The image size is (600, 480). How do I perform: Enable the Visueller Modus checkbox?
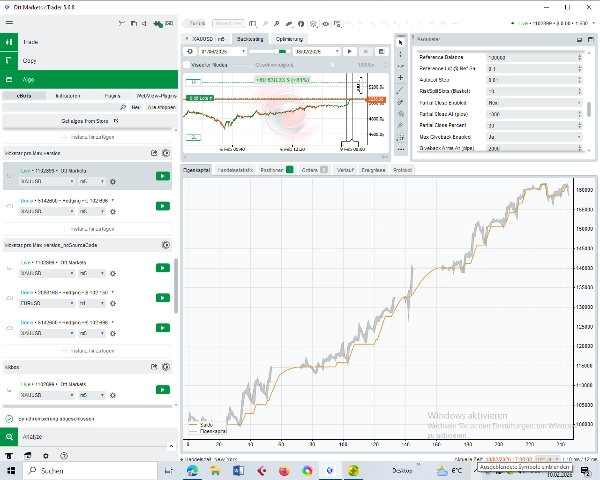click(187, 65)
